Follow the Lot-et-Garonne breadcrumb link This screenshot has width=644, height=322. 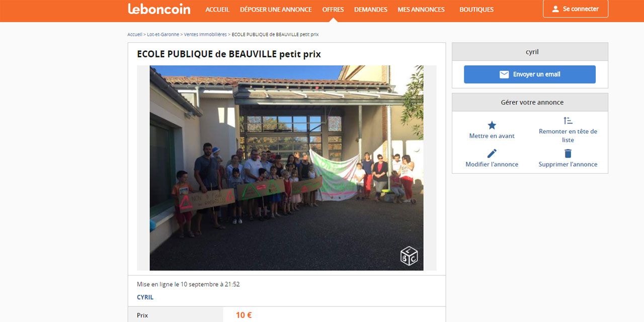[163, 35]
